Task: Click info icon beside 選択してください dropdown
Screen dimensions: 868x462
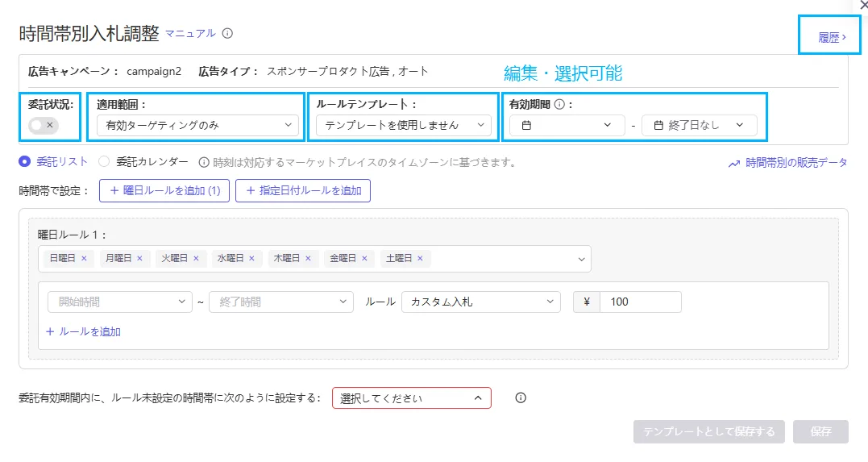Action: [x=521, y=397]
